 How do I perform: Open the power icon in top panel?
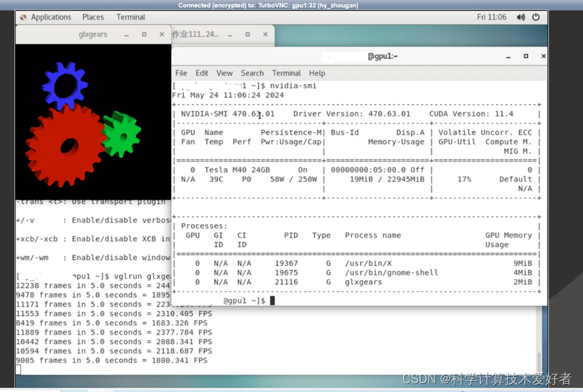[536, 17]
